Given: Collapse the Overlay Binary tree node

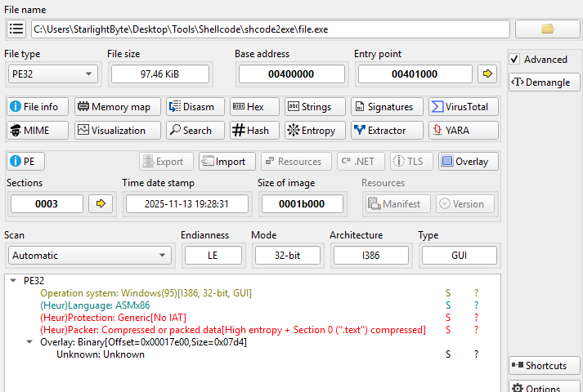Looking at the screenshot, I should click(31, 342).
